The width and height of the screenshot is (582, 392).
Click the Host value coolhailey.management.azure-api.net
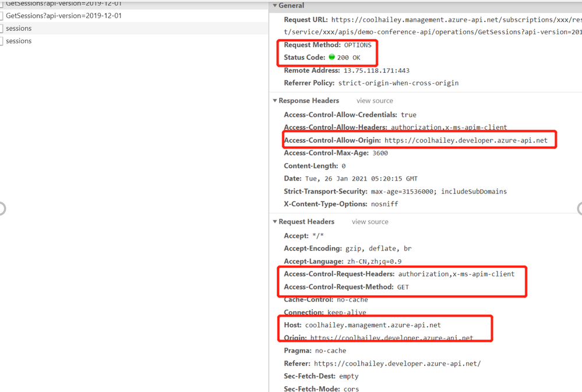[373, 325]
